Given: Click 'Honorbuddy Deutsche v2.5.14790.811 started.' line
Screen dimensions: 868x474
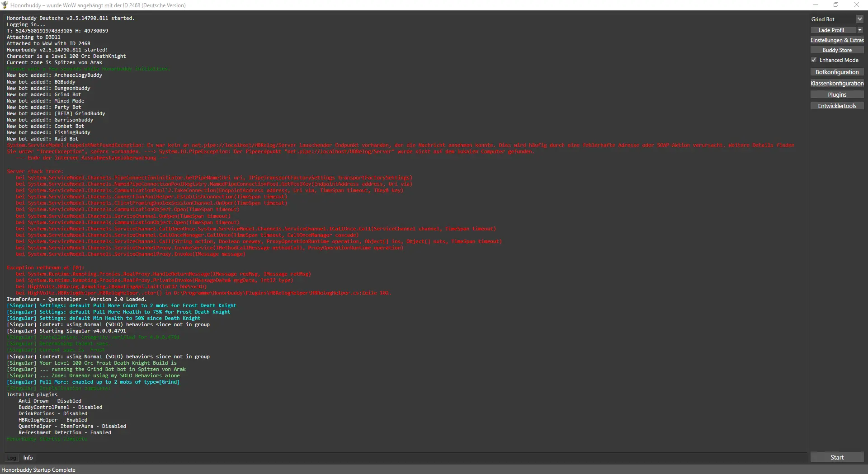Looking at the screenshot, I should click(71, 18).
